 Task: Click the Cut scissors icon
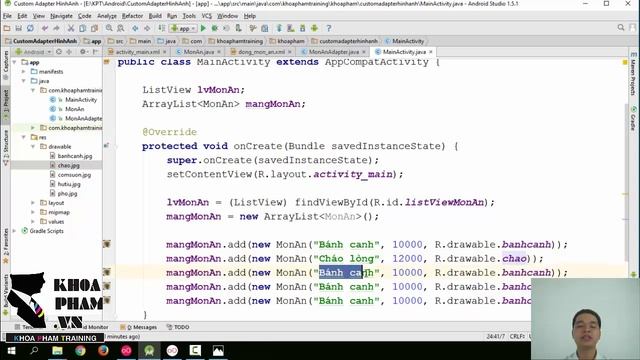pos(71,28)
